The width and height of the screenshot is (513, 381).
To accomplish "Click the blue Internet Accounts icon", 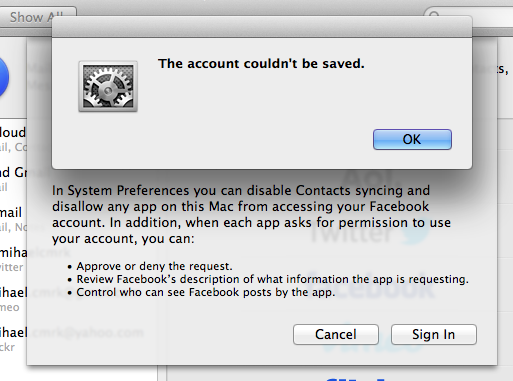I will (x=4, y=77).
